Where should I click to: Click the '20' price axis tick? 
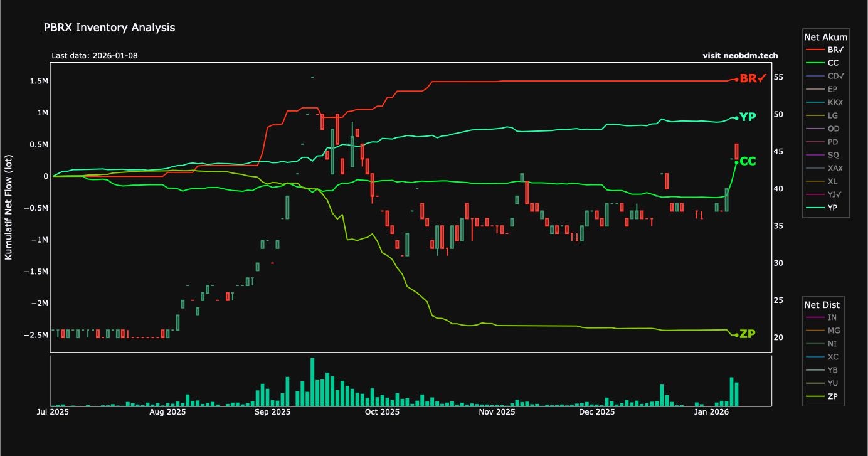coord(778,337)
